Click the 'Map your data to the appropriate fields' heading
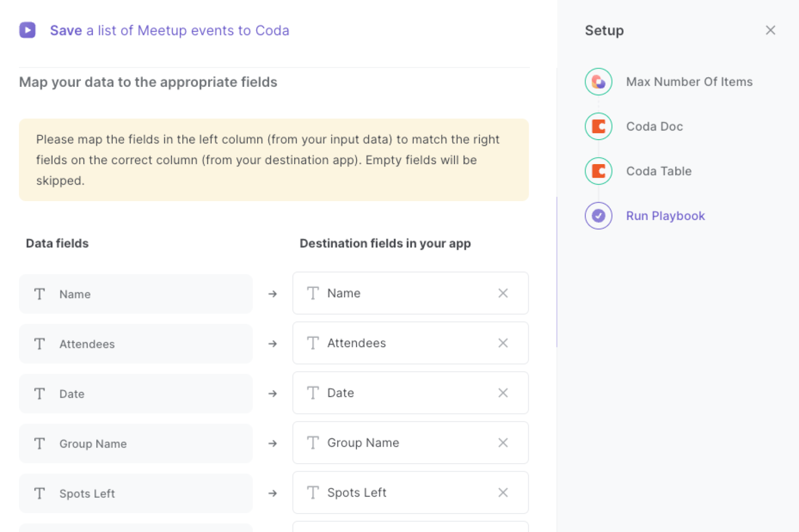Viewport: 799px width, 532px height. (x=148, y=82)
